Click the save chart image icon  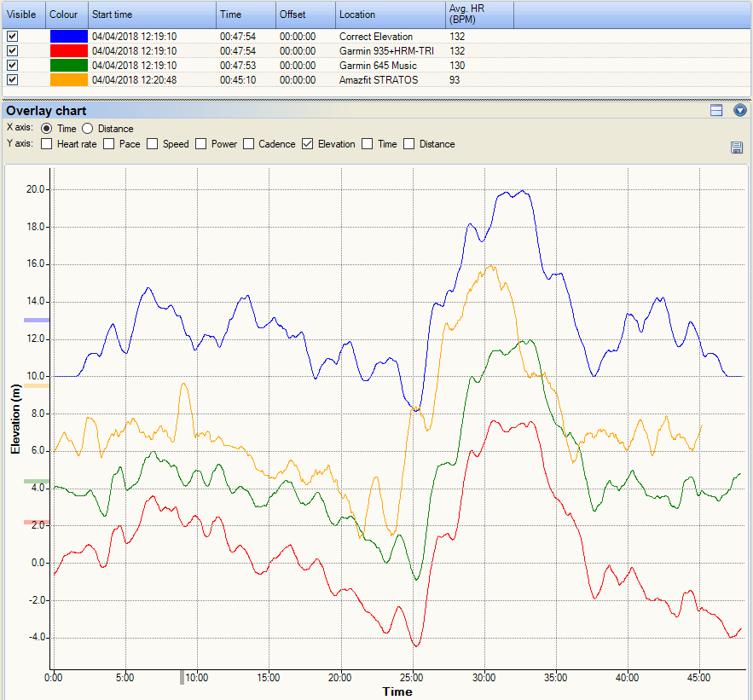[737, 148]
